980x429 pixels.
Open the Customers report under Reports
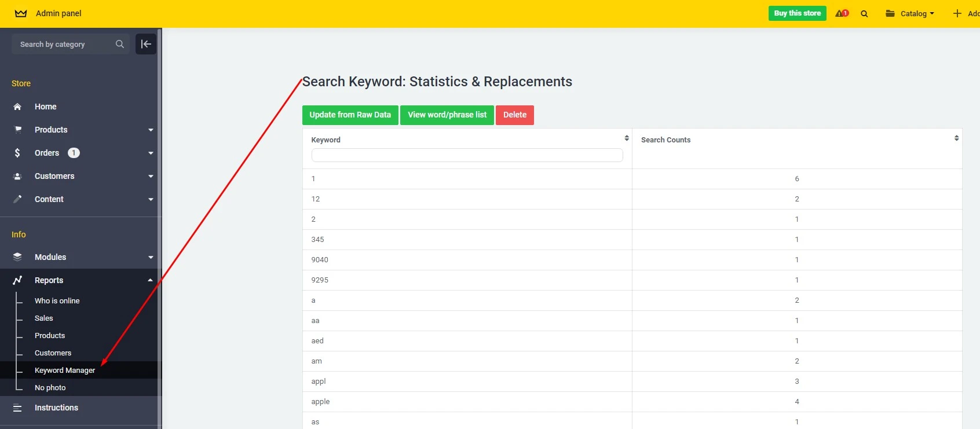[x=53, y=353]
